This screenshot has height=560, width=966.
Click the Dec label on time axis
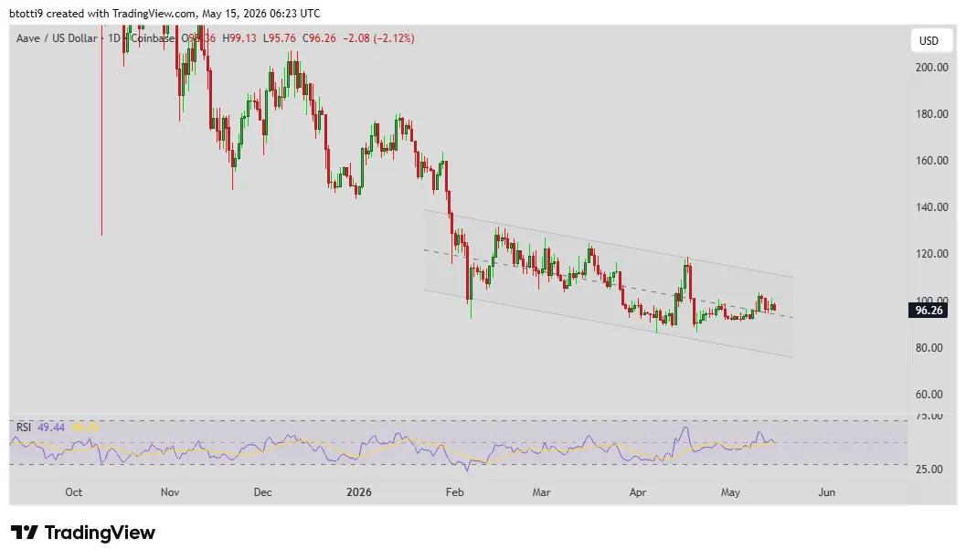click(x=262, y=492)
